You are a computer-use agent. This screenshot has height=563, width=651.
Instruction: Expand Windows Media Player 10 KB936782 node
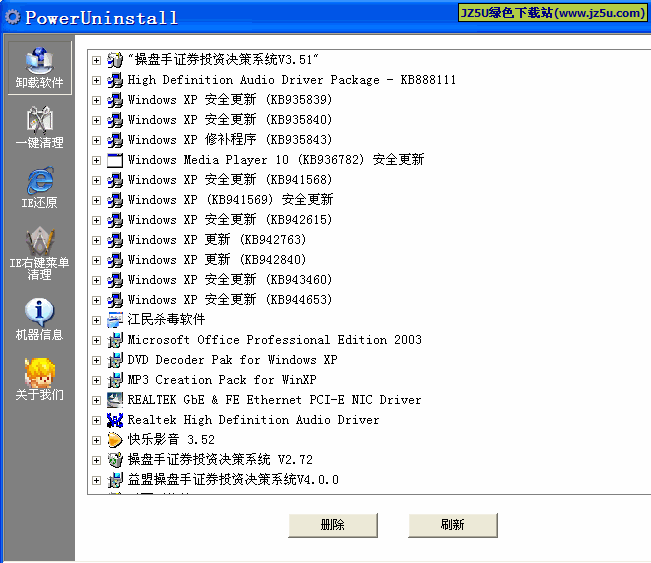pyautogui.click(x=96, y=160)
